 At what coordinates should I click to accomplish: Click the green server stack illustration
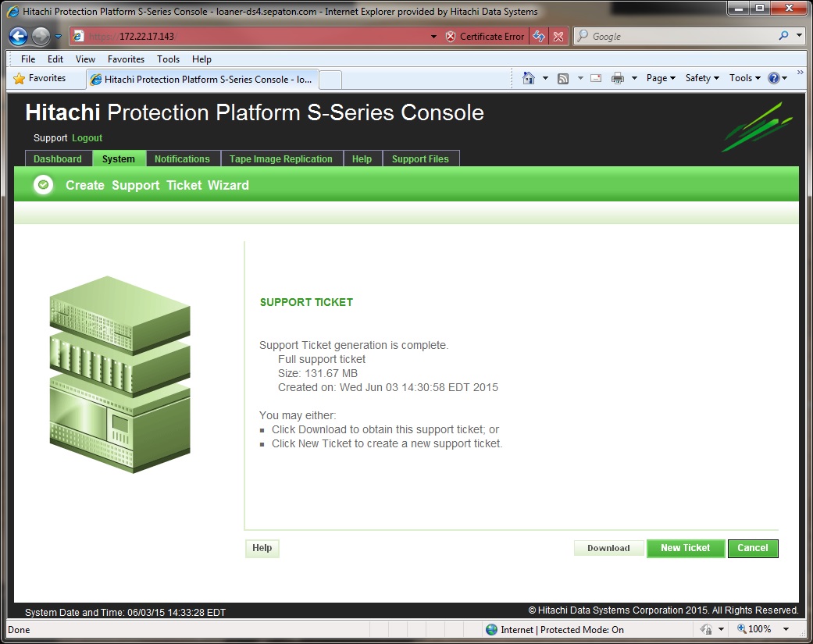119,374
